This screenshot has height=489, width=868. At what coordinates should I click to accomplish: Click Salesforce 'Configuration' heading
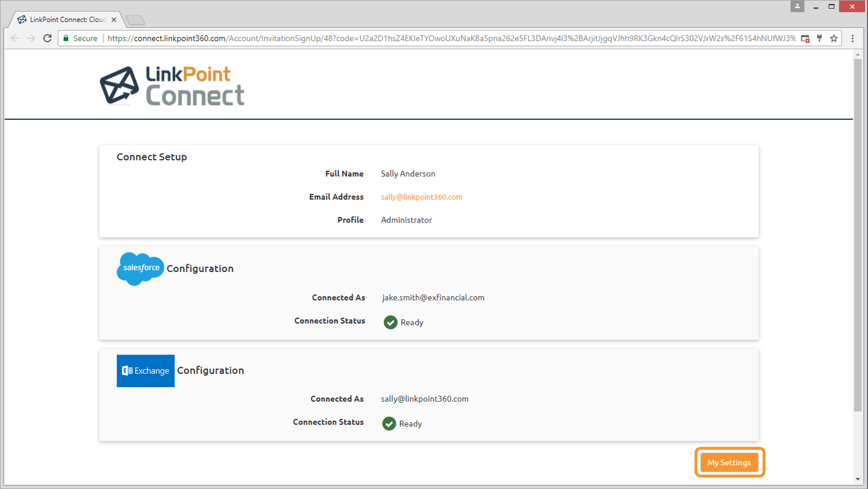click(200, 268)
